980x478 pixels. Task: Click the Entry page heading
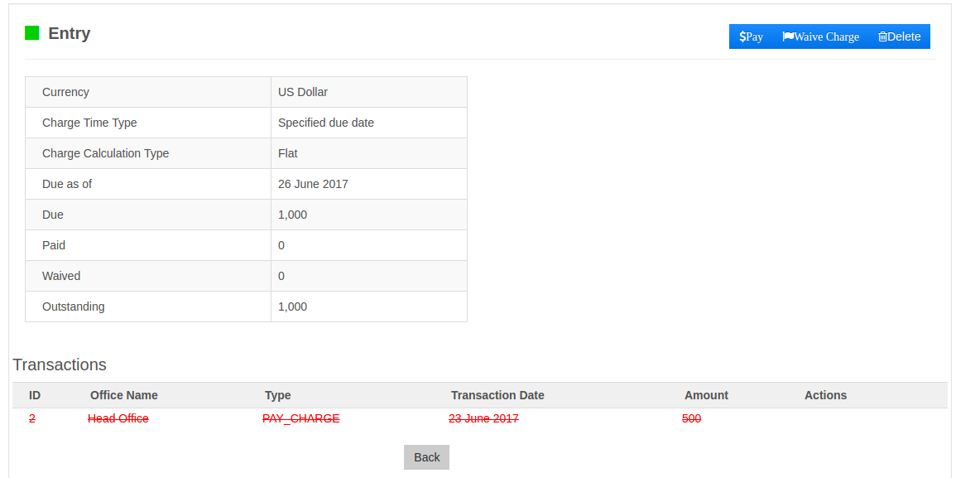pyautogui.click(x=68, y=32)
